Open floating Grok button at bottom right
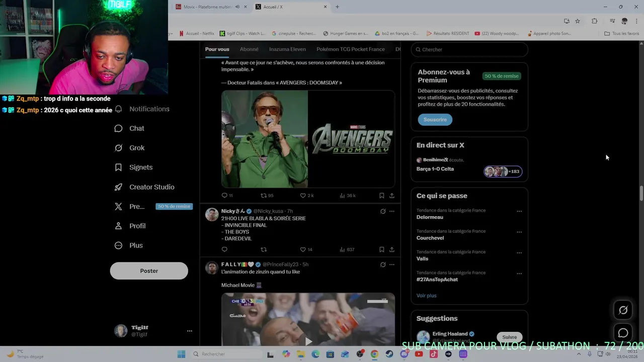The height and width of the screenshot is (362, 644). point(623,310)
